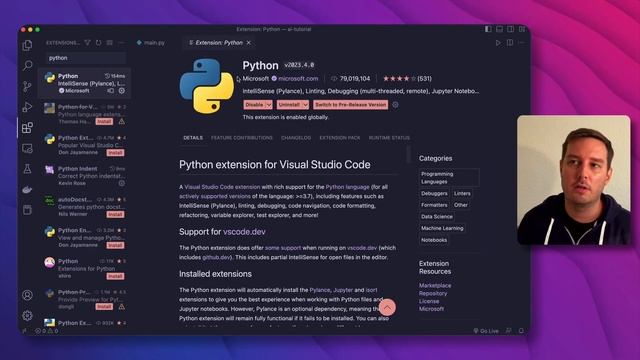
Task: Open the vscode.dev heading link
Action: click(244, 231)
